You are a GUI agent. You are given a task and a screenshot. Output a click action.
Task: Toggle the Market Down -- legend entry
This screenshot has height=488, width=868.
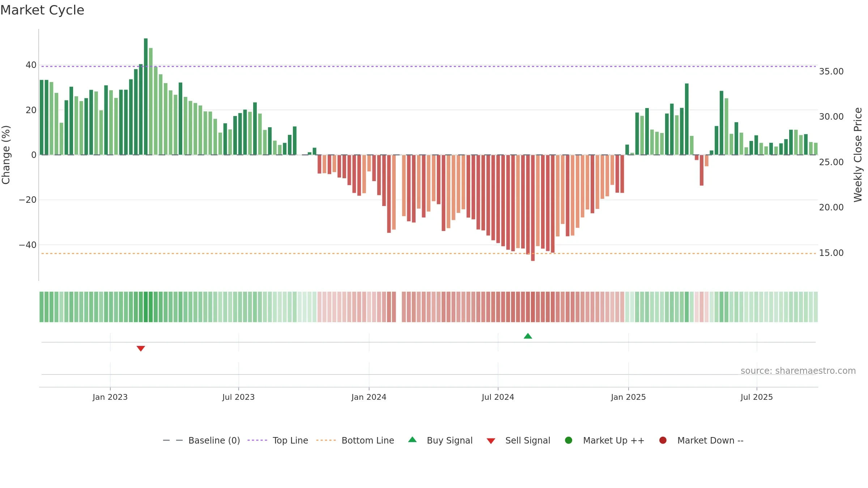pos(701,440)
